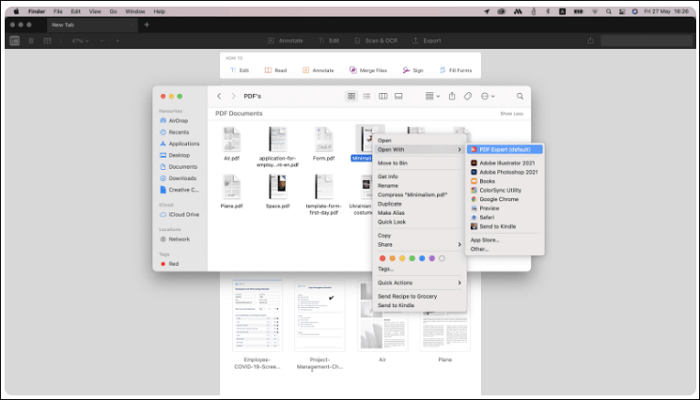700x400 pixels.
Task: Open Finder more actions dropdown
Action: 487,96
